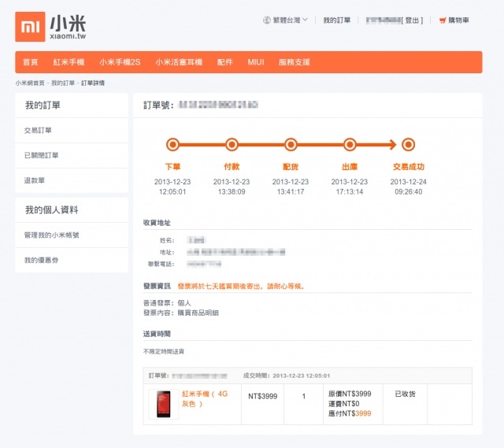Screen dimensions: 504x448
Task: Click 我的訂單 breadcrumb link
Action: tap(63, 83)
